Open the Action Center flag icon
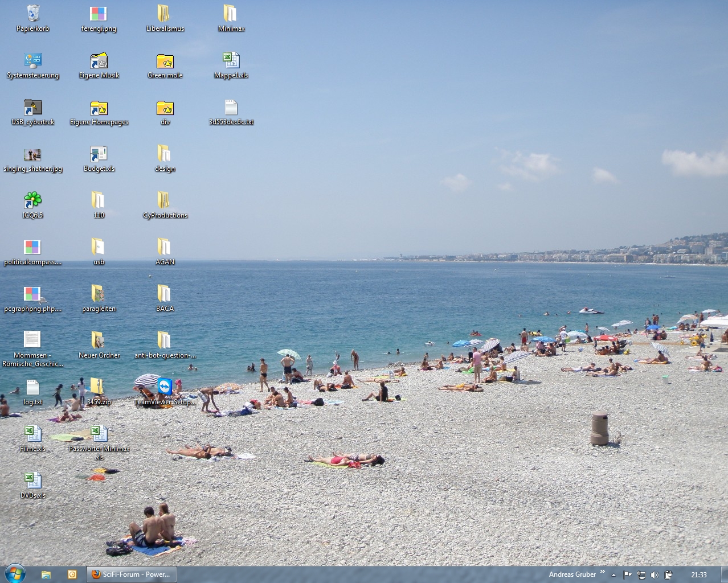The height and width of the screenshot is (583, 728). pyautogui.click(x=627, y=575)
